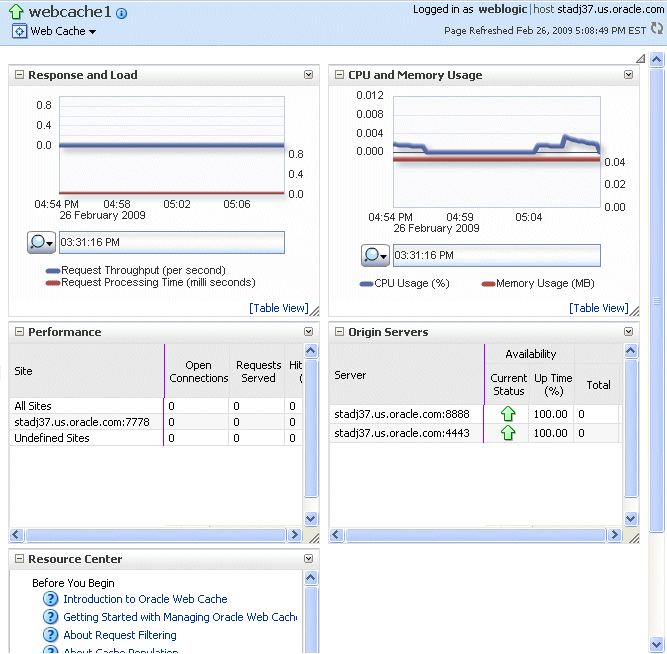Screen dimensions: 667x654
Task: Open Table View for Response and Load
Action: coord(279,308)
